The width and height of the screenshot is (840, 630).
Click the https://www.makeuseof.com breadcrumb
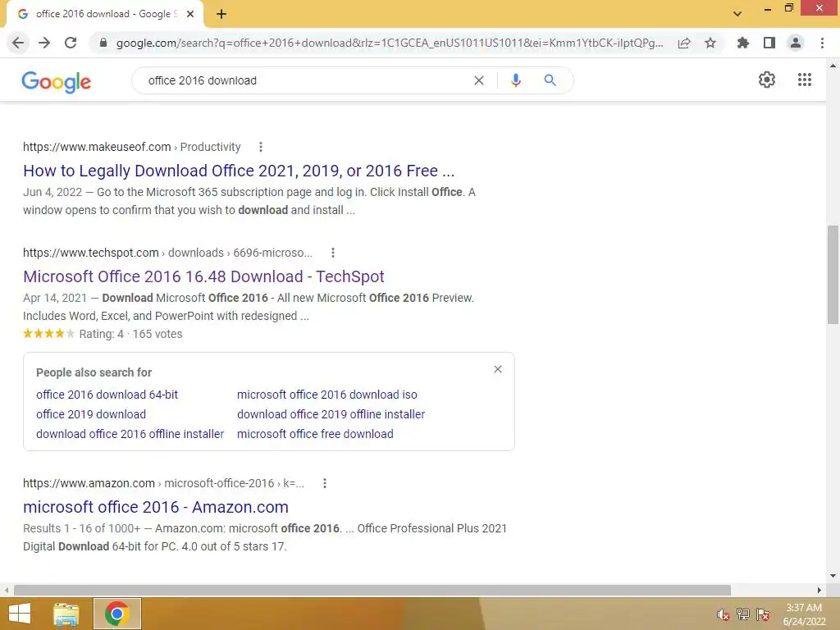click(97, 147)
